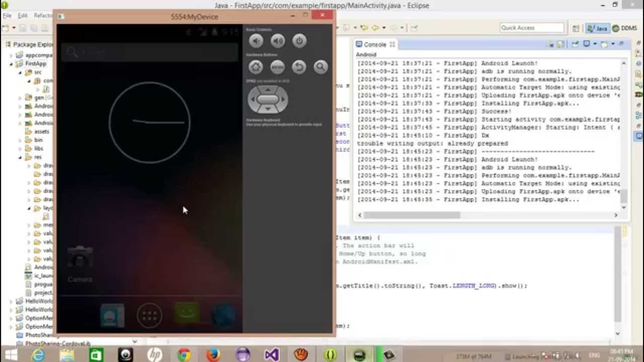644x362 pixels.
Task: Open Visual Studio from the taskbar
Action: (272, 355)
